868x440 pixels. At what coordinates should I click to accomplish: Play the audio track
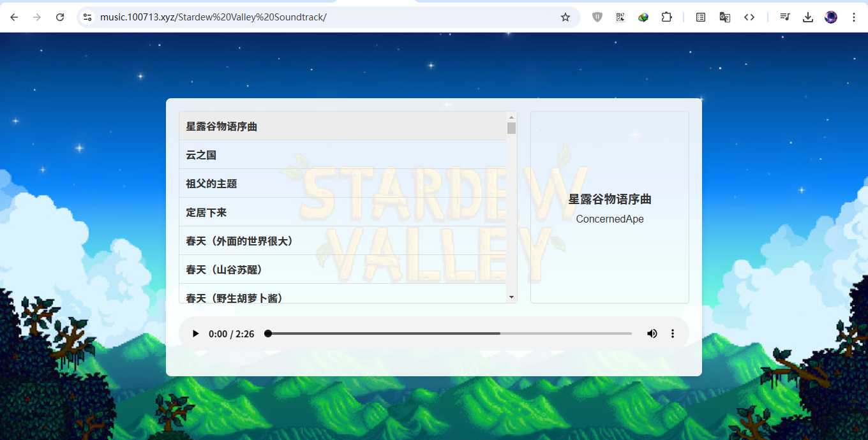tap(196, 334)
